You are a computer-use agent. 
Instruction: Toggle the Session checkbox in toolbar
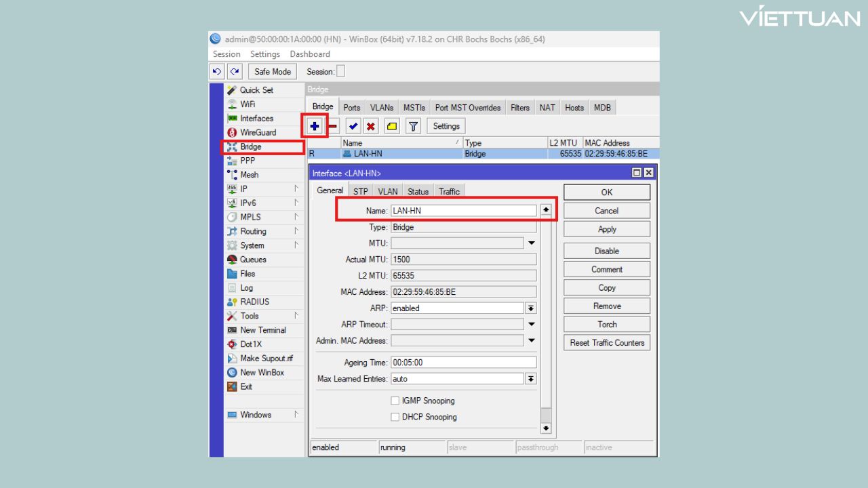(x=340, y=71)
